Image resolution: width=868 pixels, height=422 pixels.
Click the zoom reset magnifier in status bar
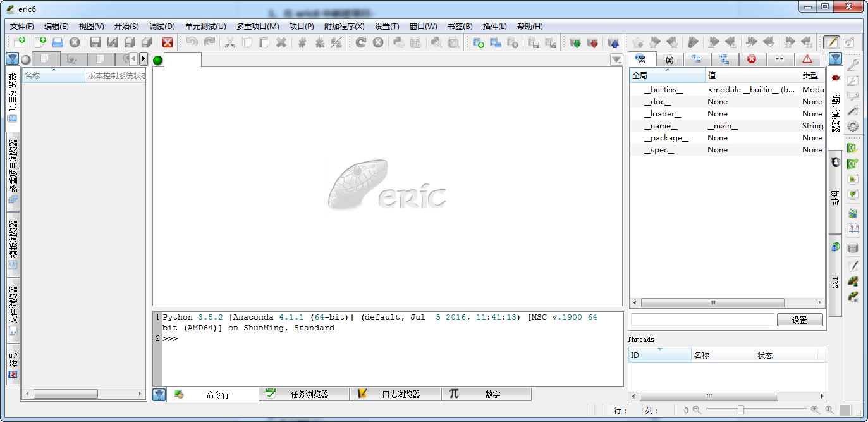click(829, 410)
